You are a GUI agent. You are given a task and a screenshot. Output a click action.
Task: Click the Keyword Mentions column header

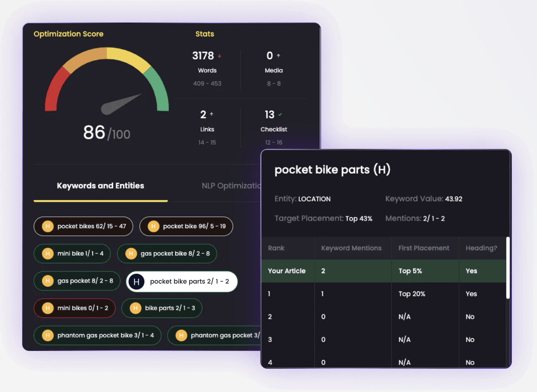coord(351,248)
